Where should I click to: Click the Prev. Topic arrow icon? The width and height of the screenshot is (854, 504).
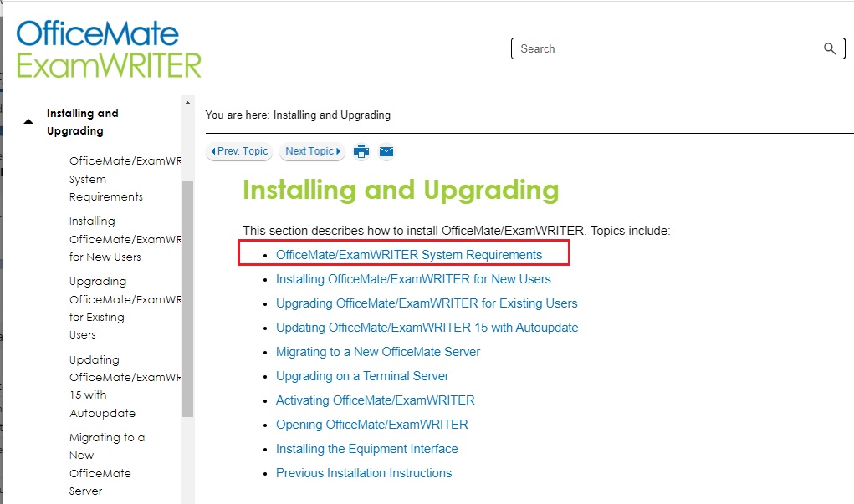pyautogui.click(x=213, y=151)
